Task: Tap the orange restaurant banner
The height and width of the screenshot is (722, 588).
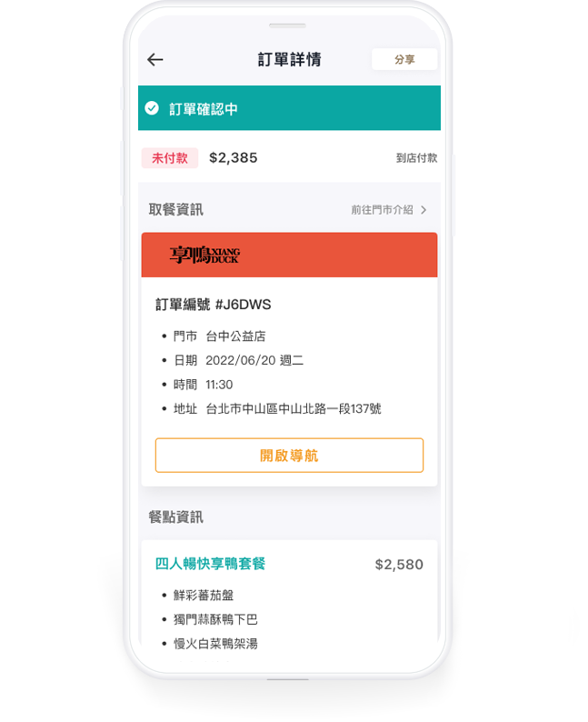Action: 289,256
